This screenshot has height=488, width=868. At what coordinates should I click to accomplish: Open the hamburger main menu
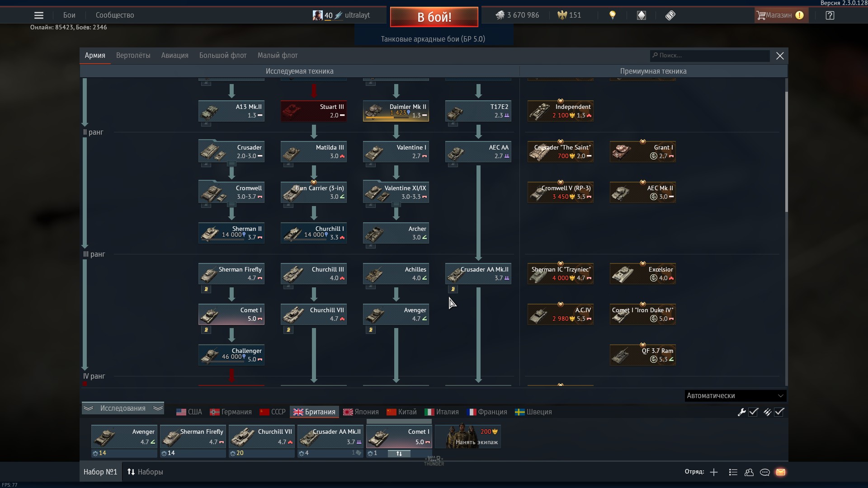[x=39, y=15]
